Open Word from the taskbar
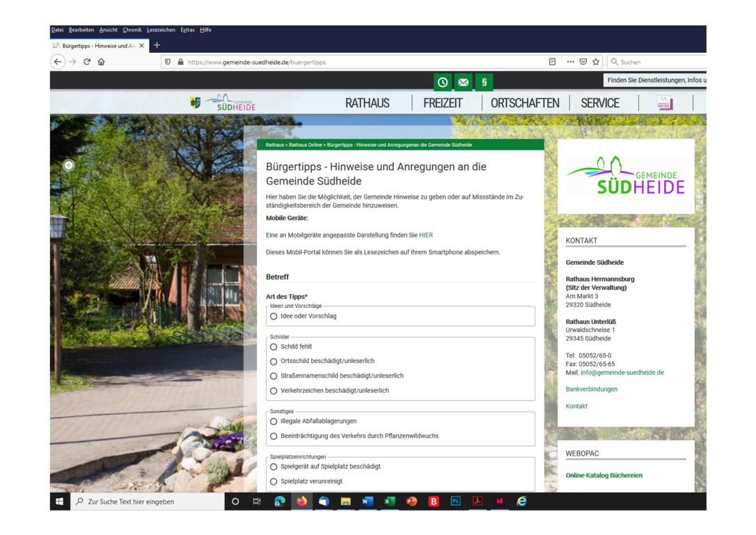The width and height of the screenshot is (756, 535). (368, 502)
